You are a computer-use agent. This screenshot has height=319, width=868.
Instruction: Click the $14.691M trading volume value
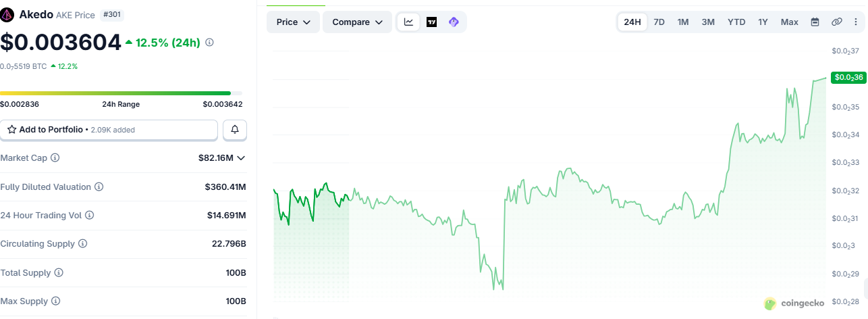(x=227, y=215)
